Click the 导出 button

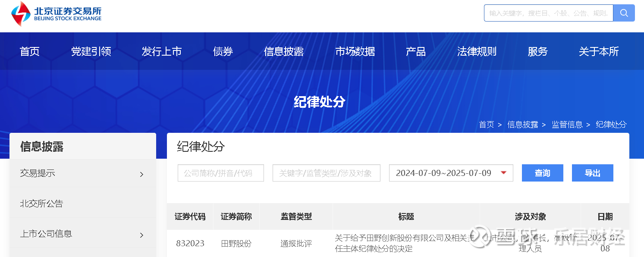(x=593, y=173)
